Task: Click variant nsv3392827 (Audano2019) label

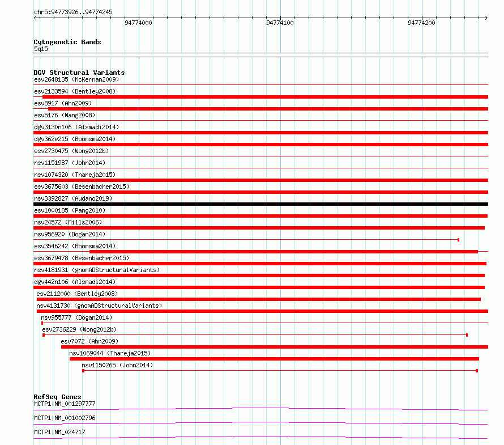Action: (x=73, y=198)
